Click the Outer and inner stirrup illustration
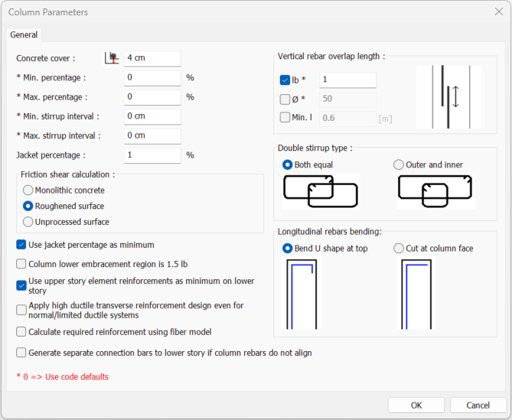 [435, 190]
